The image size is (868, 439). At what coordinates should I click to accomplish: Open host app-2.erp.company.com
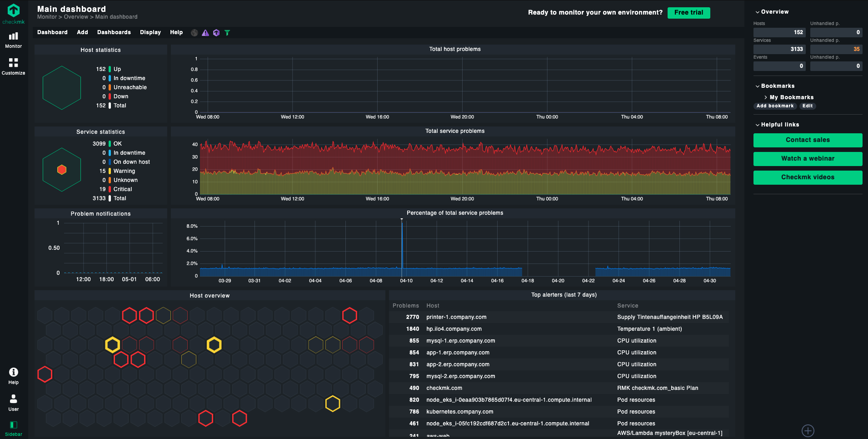[458, 364]
